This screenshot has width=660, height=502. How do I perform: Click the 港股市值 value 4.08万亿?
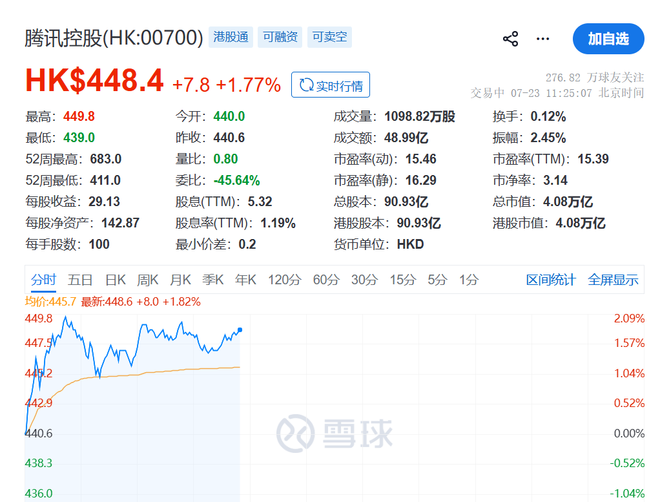tap(580, 223)
